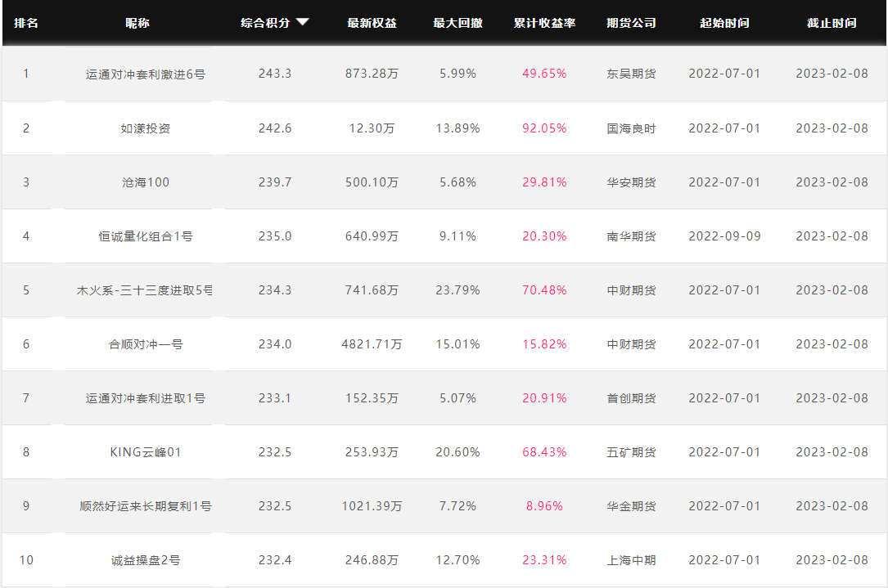This screenshot has width=888, height=588.
Task: Select score value 233.1
Action: pyautogui.click(x=275, y=398)
